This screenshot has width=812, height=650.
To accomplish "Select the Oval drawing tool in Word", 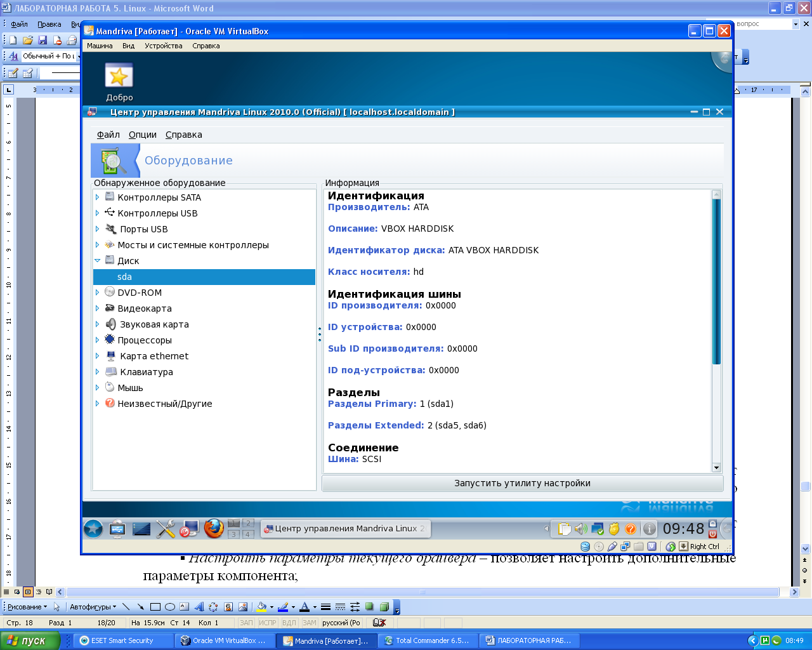I will (x=169, y=606).
